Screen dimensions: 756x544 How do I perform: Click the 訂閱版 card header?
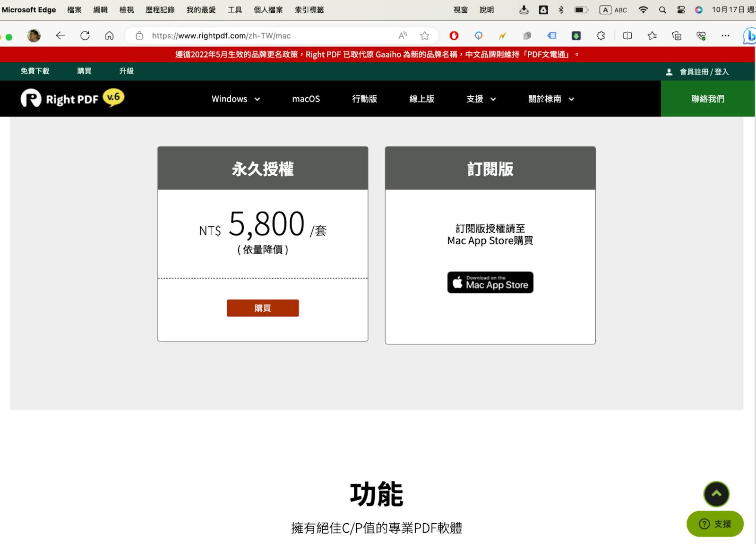490,169
